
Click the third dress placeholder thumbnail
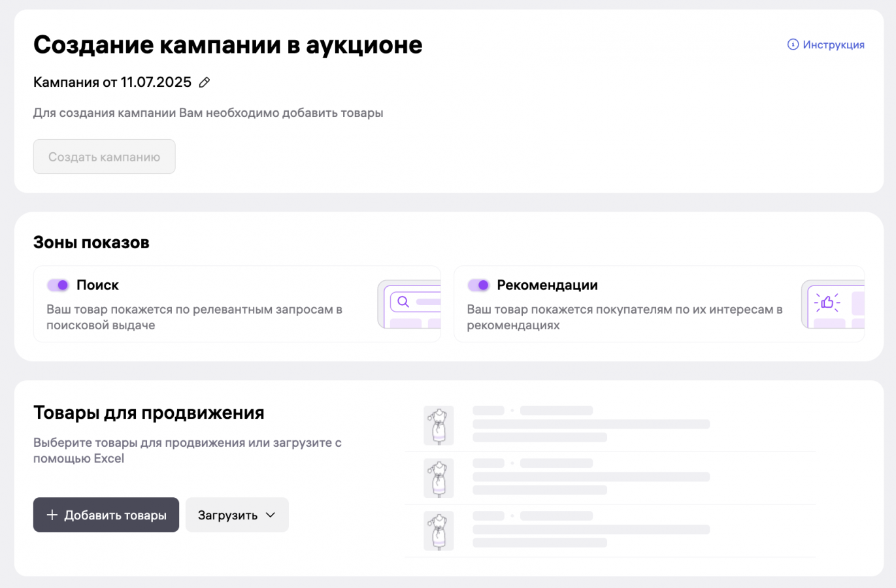tap(439, 530)
